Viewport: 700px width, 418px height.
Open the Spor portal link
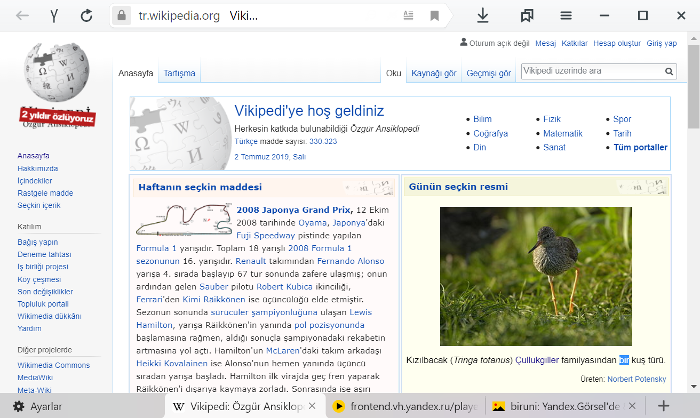pyautogui.click(x=622, y=119)
